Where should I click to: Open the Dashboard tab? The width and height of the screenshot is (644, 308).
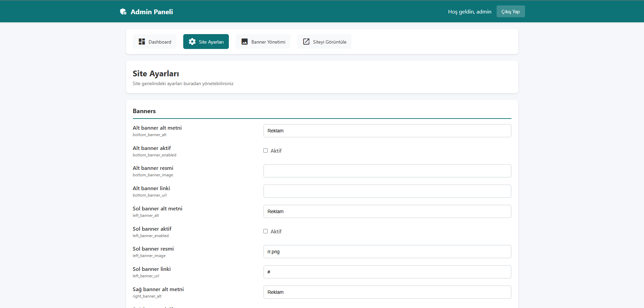(154, 42)
